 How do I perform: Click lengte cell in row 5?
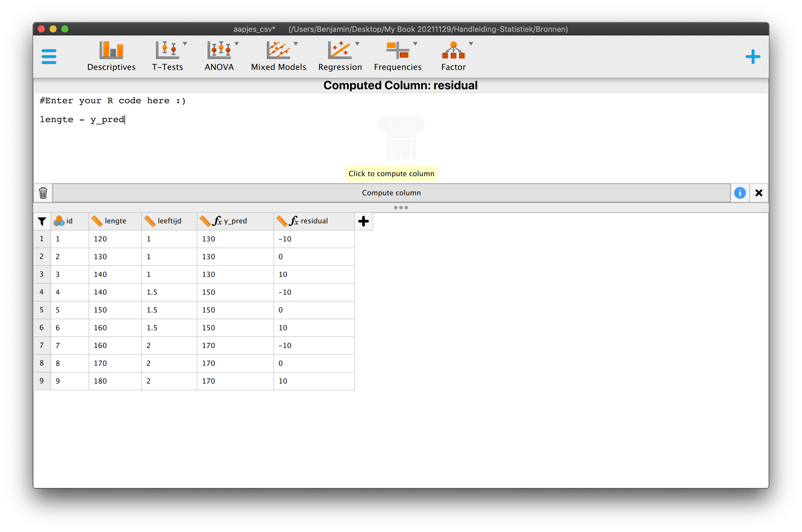tap(115, 310)
